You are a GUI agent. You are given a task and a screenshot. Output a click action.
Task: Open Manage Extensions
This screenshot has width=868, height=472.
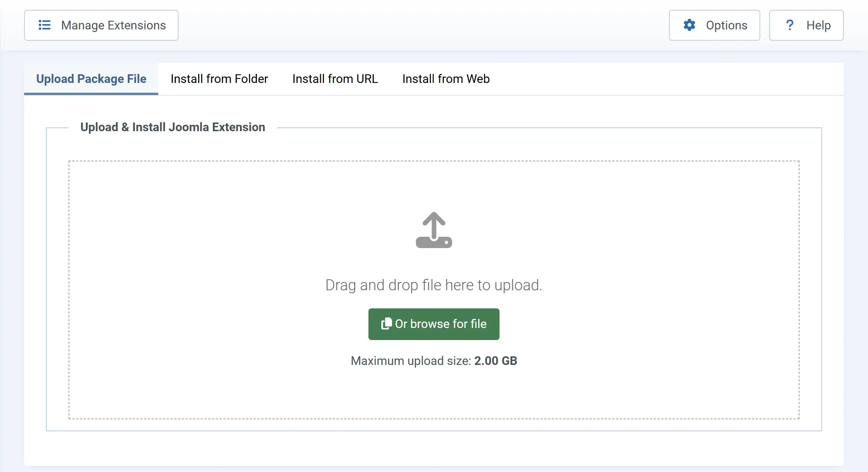point(101,25)
